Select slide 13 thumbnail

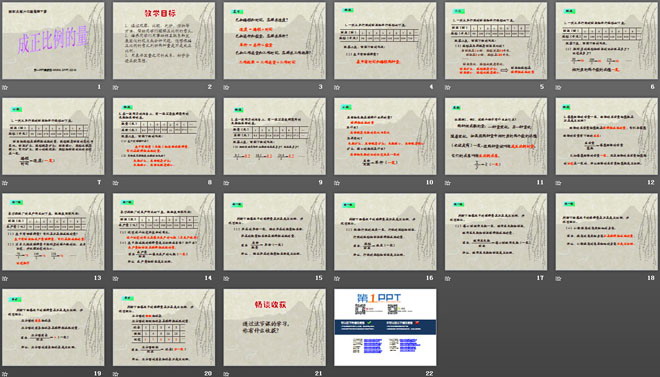(x=53, y=232)
